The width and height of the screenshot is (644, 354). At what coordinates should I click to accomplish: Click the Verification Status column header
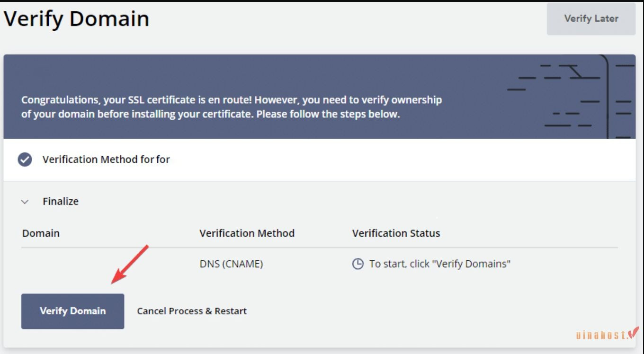396,233
